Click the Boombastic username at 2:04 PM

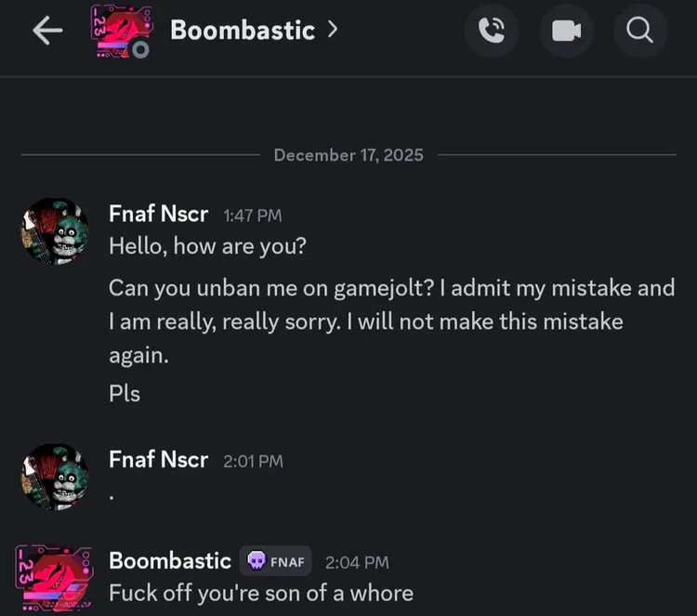(x=170, y=560)
